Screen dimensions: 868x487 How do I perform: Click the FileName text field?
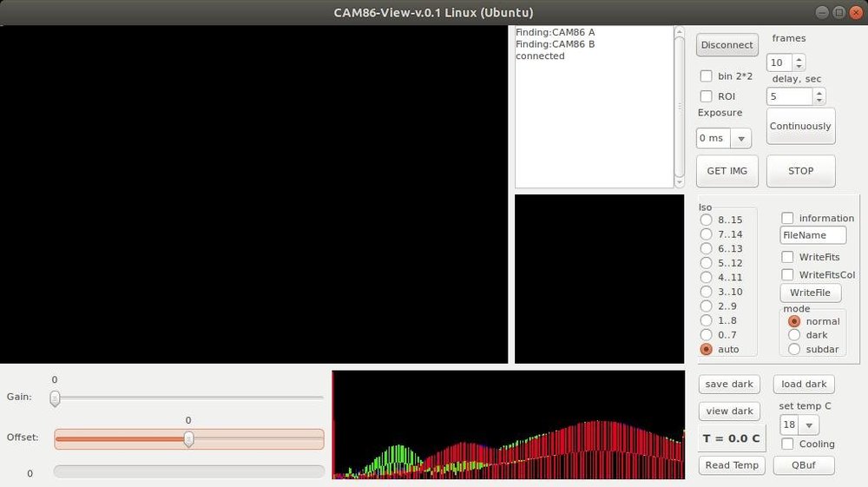[x=812, y=235]
